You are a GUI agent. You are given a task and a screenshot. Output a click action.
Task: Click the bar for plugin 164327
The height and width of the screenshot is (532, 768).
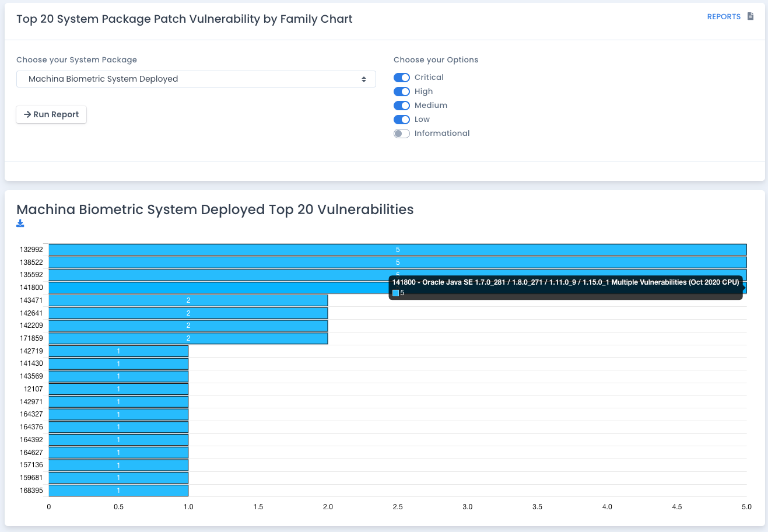click(x=118, y=414)
